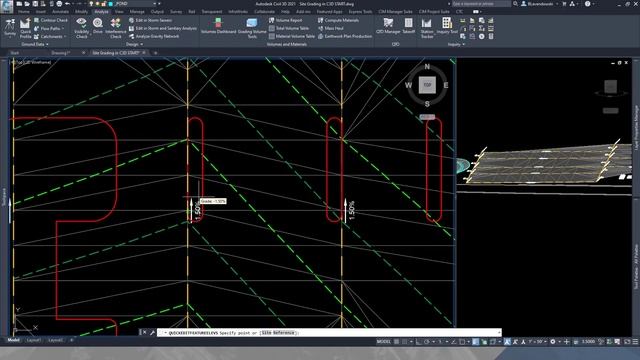Viewport: 640px width, 360px height.
Task: Click the Save icon in the quick access toolbar
Action: click(x=35, y=4)
